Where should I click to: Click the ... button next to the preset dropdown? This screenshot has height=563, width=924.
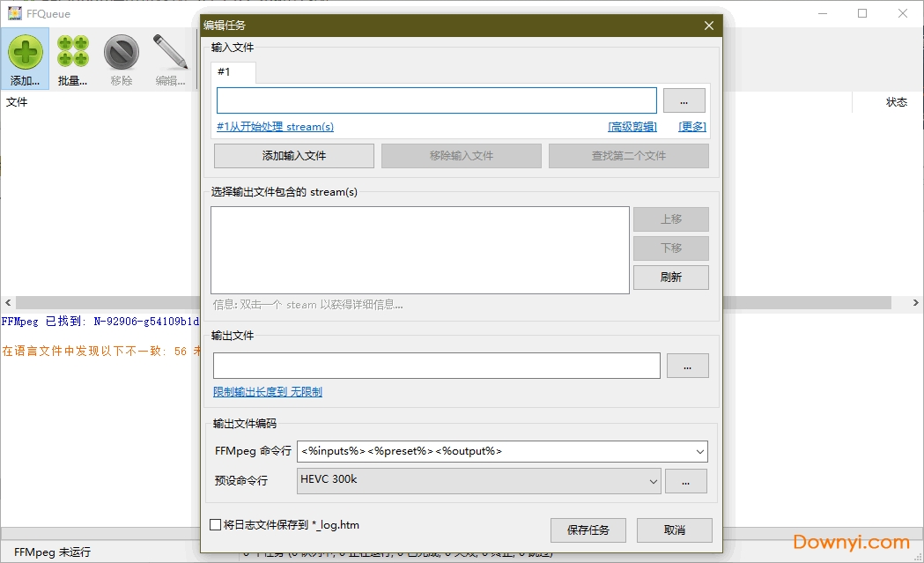686,482
